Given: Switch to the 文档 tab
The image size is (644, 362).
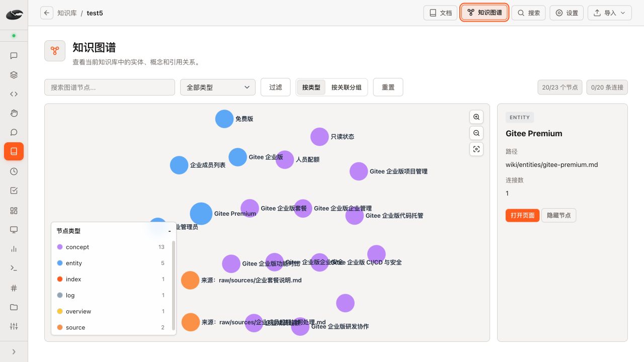Looking at the screenshot, I should tap(440, 13).
